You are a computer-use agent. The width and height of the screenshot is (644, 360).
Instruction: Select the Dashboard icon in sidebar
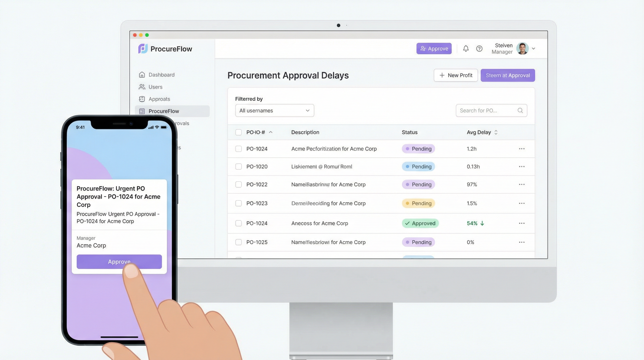pos(142,74)
